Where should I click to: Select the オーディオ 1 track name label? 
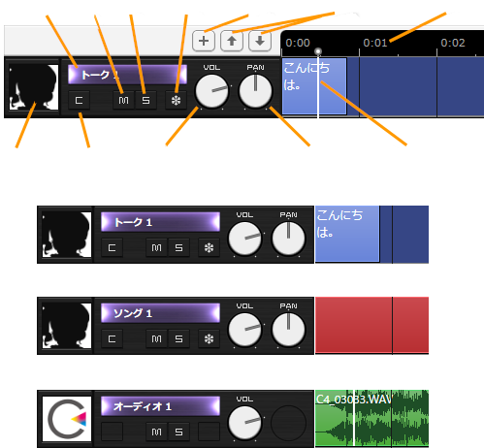(160, 406)
